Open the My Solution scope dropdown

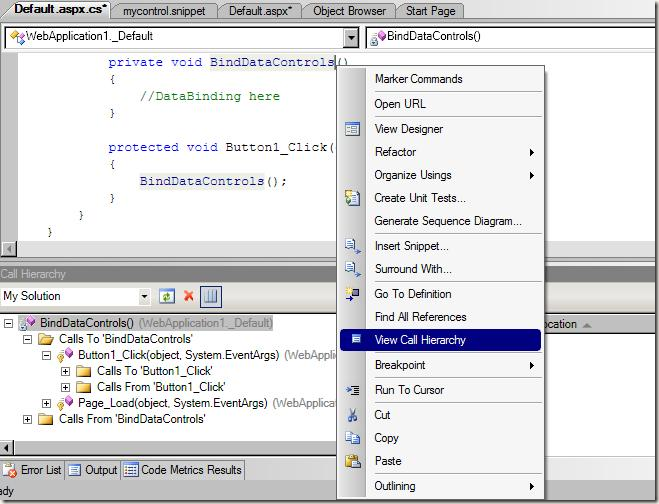145,296
